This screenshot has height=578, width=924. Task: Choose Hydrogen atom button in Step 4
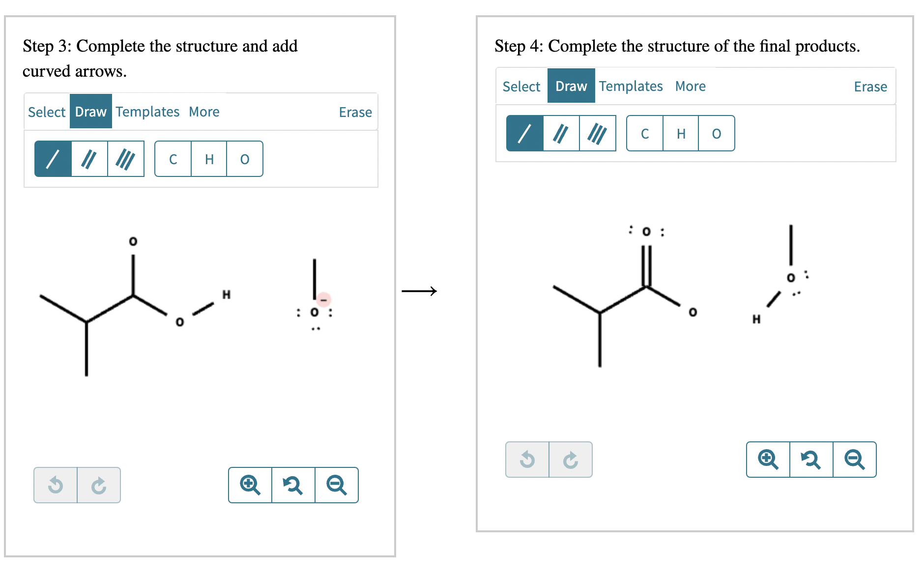681,133
